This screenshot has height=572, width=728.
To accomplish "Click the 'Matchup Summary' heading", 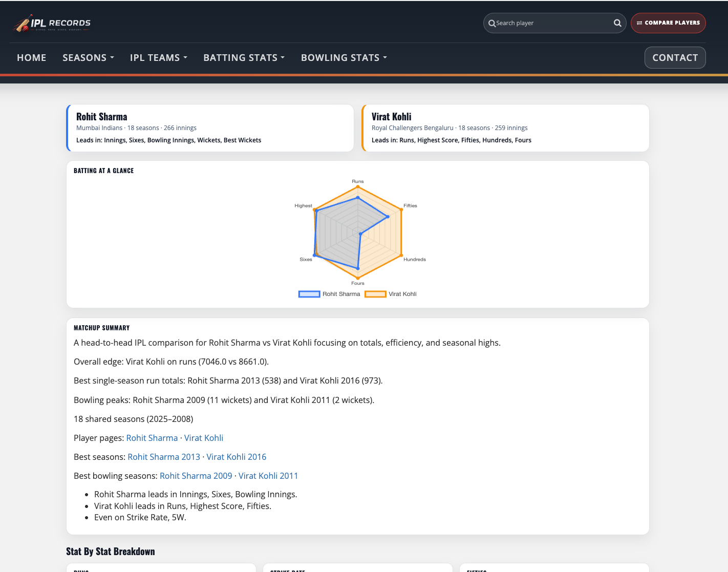I will point(102,328).
